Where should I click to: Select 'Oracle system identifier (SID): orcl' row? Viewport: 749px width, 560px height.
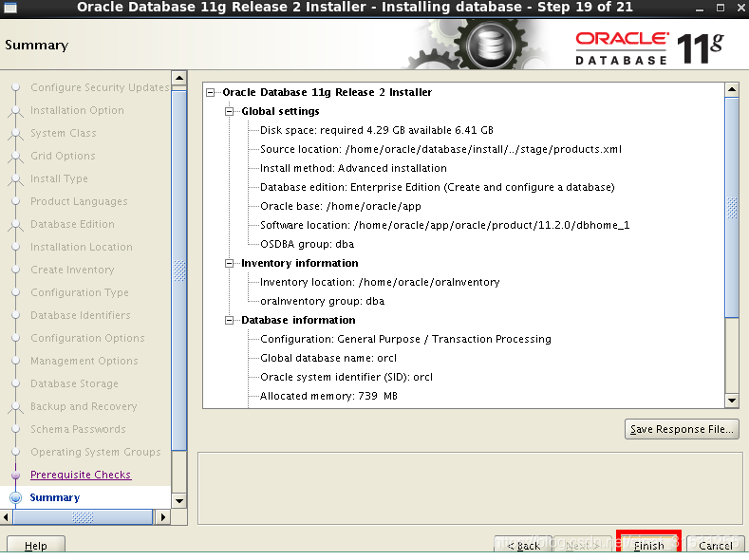[346, 377]
